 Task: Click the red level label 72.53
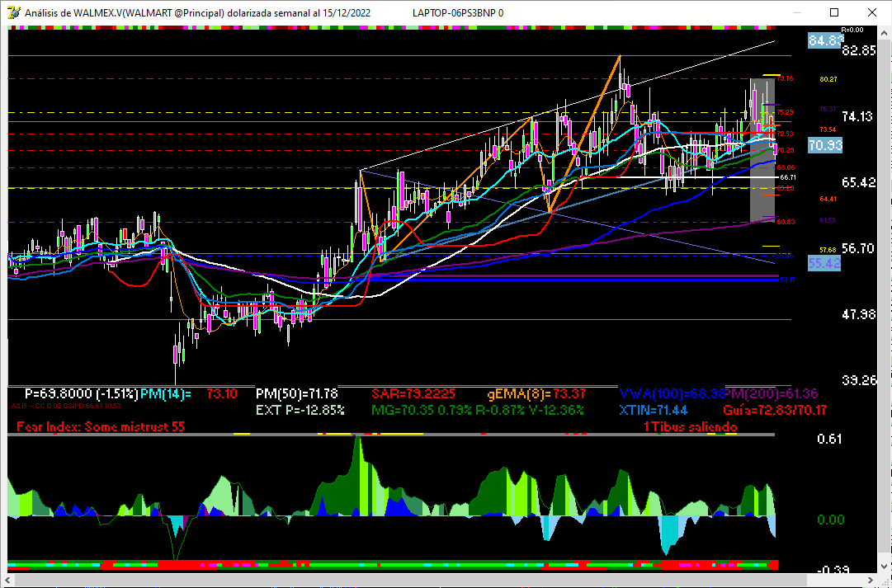(x=785, y=133)
